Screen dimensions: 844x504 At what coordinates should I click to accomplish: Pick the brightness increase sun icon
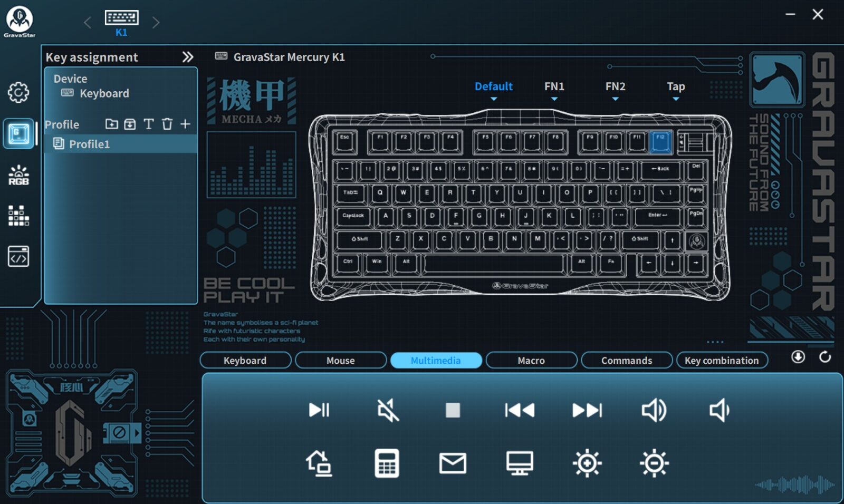click(x=587, y=463)
